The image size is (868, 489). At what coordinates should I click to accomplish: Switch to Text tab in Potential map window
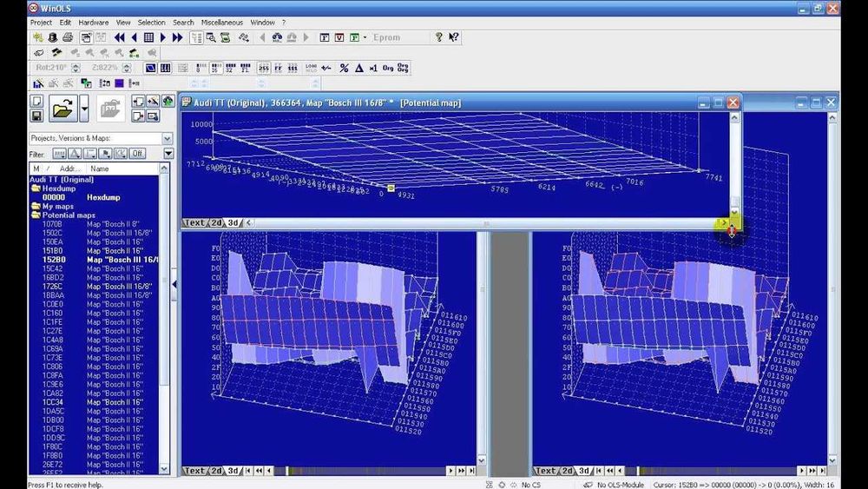(194, 222)
